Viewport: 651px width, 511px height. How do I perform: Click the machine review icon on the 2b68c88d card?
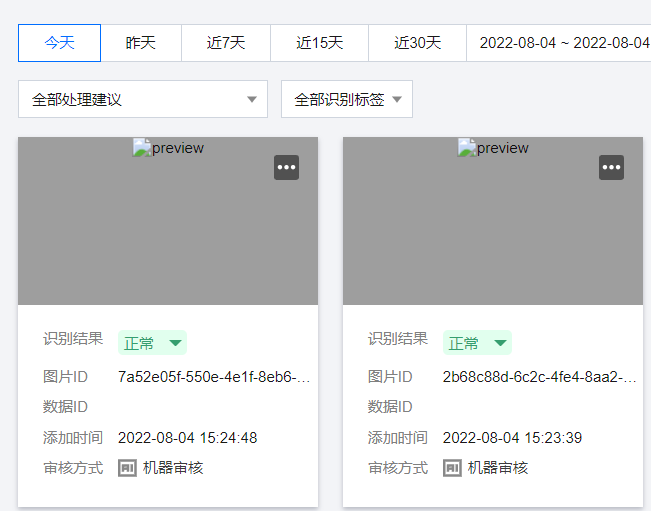click(x=452, y=468)
